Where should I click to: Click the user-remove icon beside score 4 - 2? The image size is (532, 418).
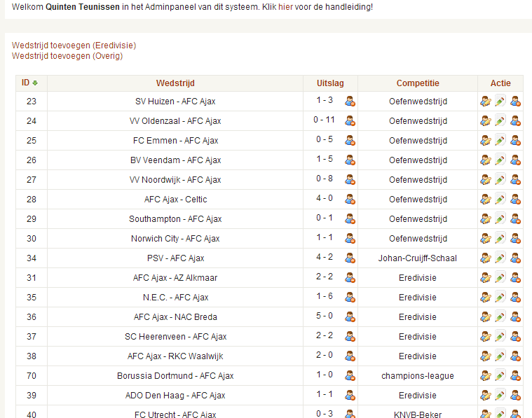(350, 258)
